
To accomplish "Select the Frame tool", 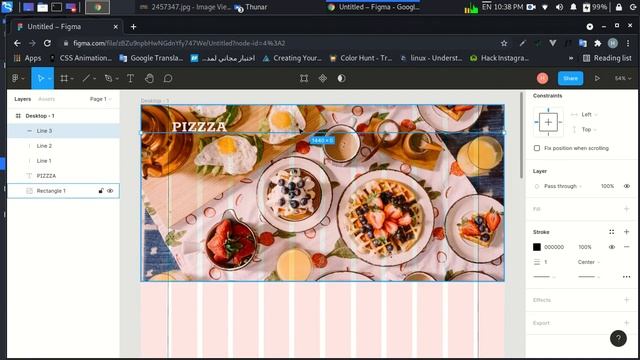I will (x=64, y=78).
